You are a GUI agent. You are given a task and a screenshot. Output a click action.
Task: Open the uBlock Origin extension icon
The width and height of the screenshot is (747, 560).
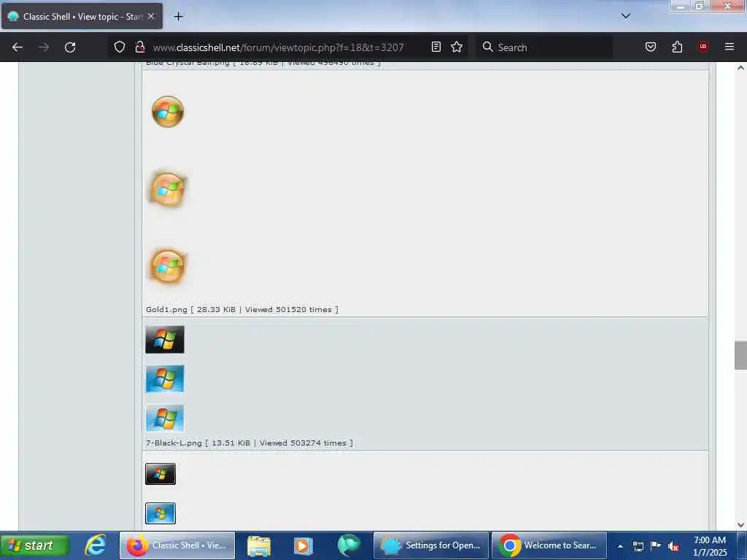point(703,47)
